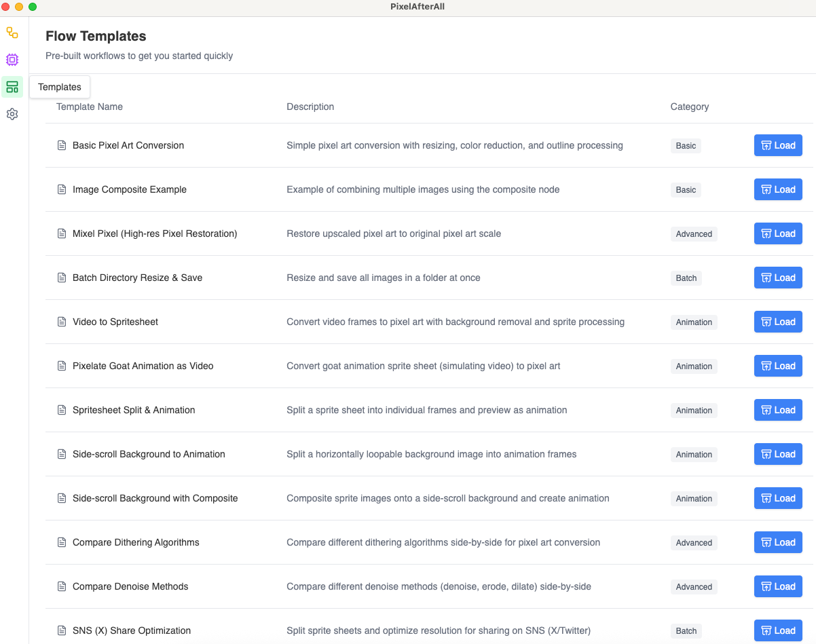Click the Animation tag on Video to Spritesheet
The width and height of the screenshot is (816, 644).
point(694,322)
